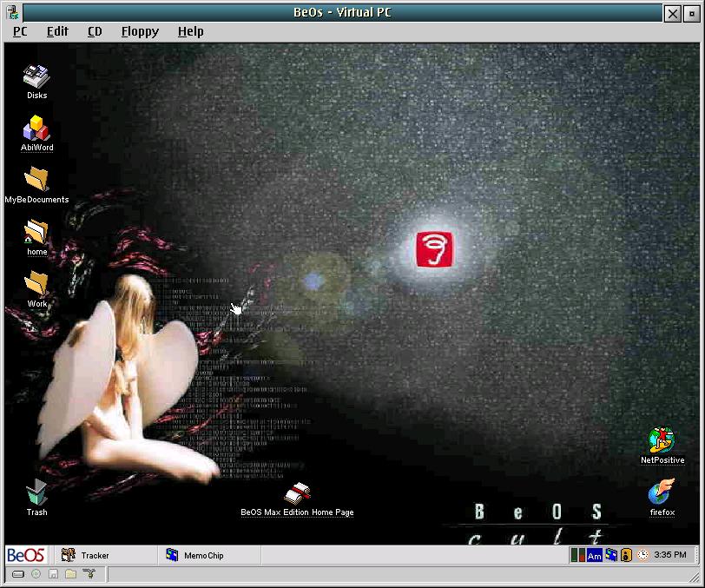The image size is (705, 588).
Task: Click the MemoChip tray icon
Action: [610, 555]
